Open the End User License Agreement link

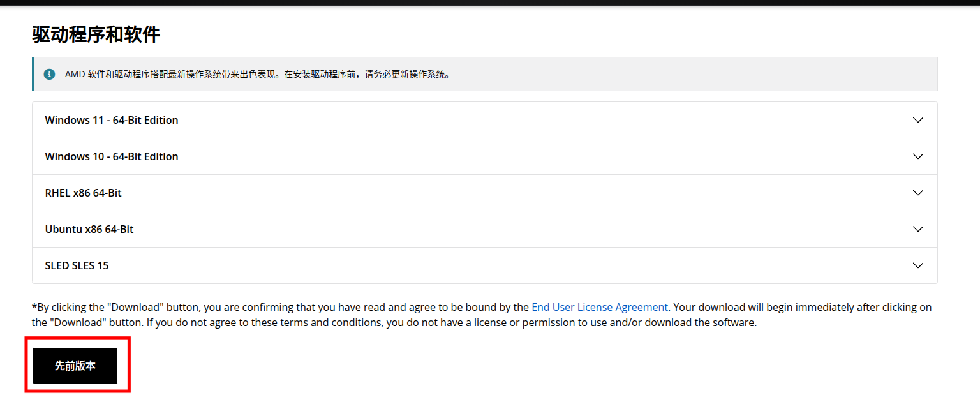tap(600, 307)
